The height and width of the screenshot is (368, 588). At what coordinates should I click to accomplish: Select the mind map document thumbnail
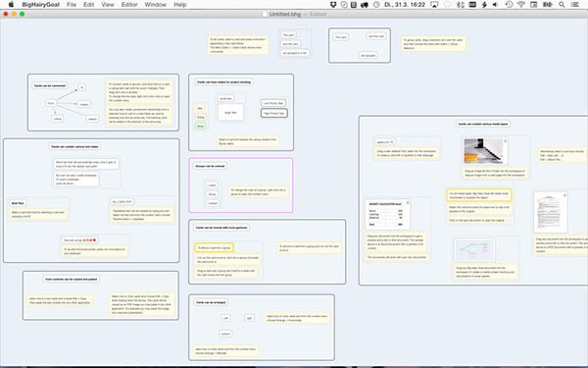[474, 249]
